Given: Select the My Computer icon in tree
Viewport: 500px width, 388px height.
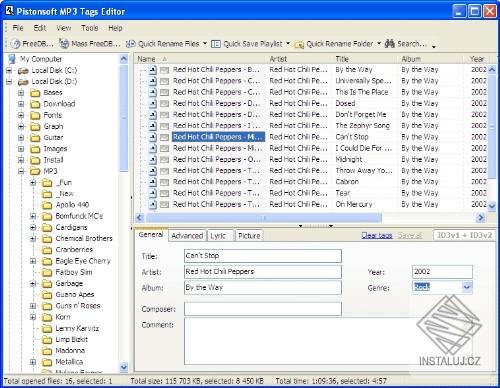Looking at the screenshot, I should pos(12,59).
